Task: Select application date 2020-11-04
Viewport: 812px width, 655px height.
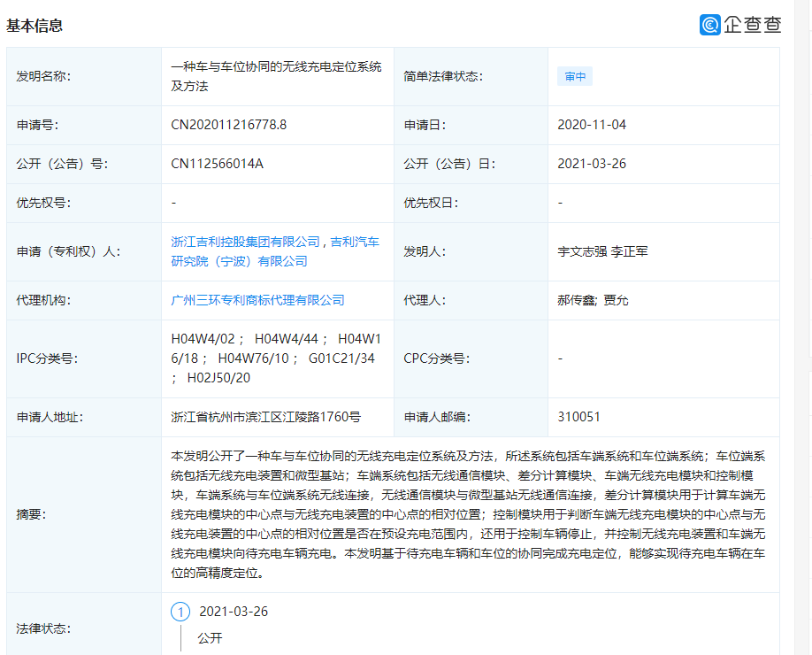Action: (x=592, y=125)
